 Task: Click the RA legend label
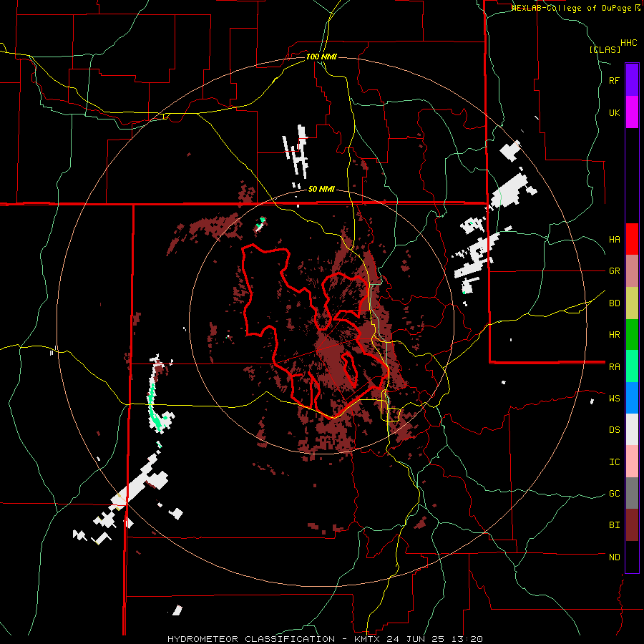(615, 367)
